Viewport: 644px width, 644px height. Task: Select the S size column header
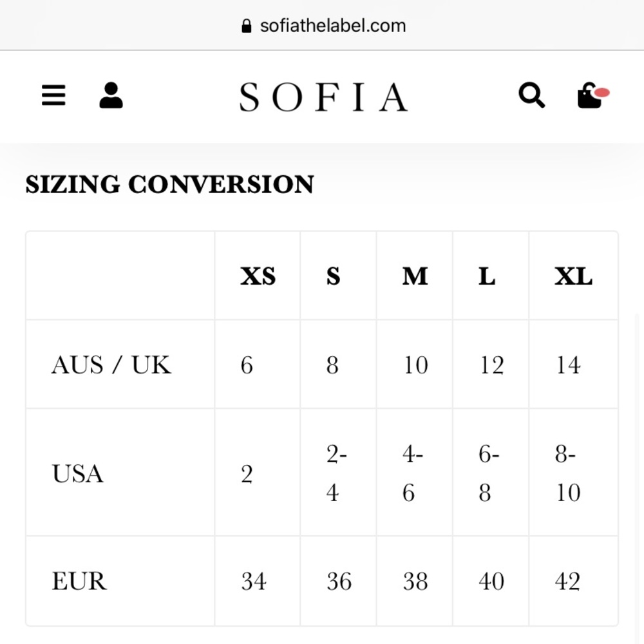[333, 276]
